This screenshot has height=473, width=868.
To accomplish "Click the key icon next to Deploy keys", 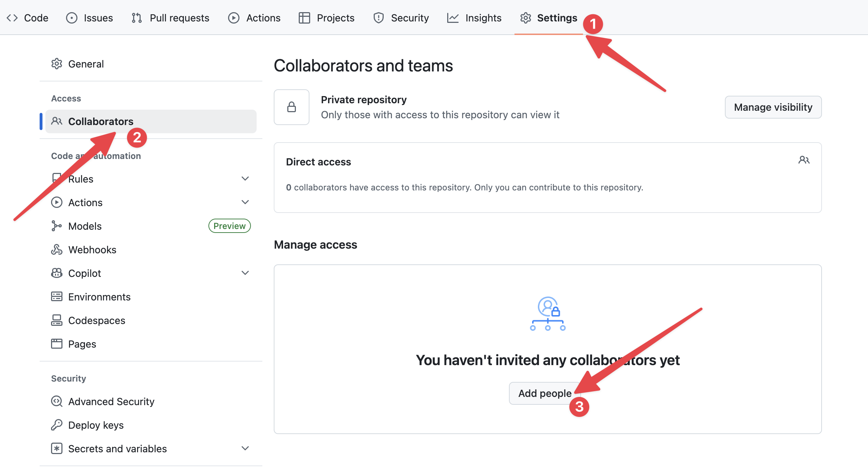I will tap(57, 425).
